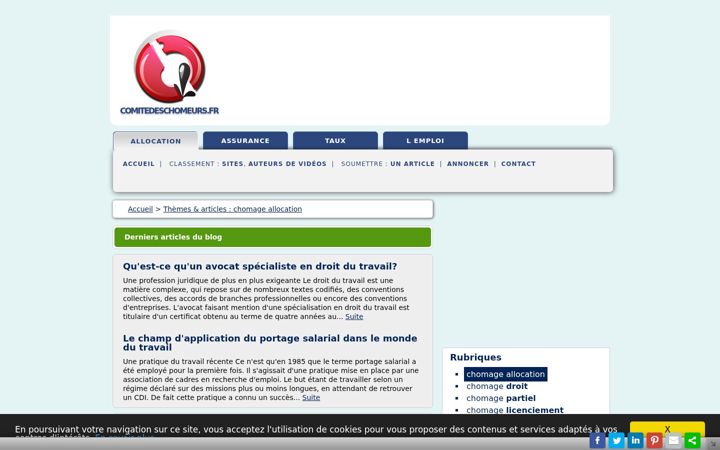The width and height of the screenshot is (720, 450).
Task: Select Un Article to submit
Action: pos(412,163)
